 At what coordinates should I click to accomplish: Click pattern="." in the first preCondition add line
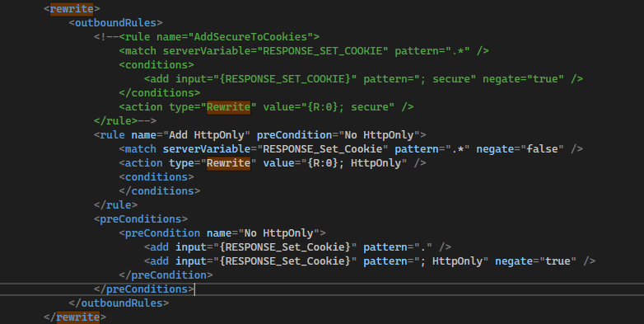(398, 247)
